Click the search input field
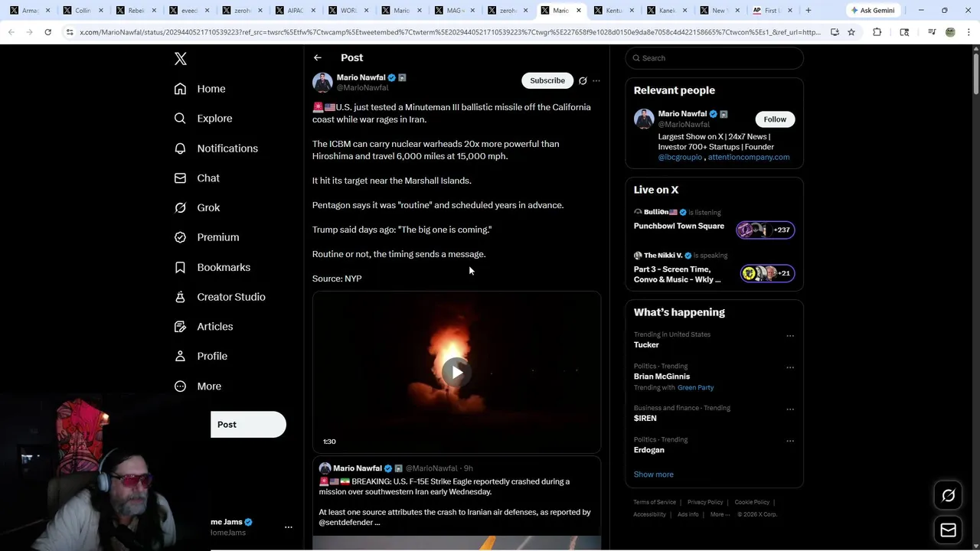 point(714,58)
